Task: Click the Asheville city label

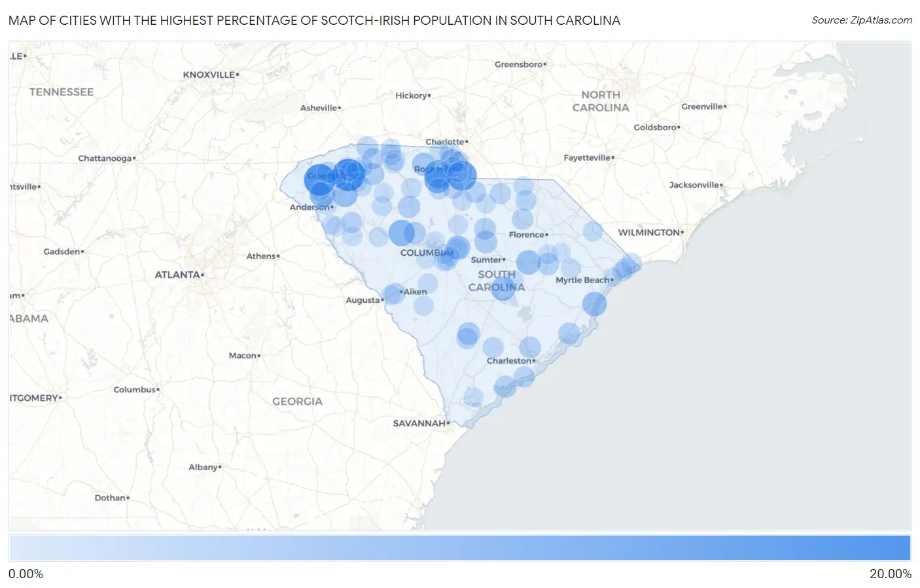Action: point(319,108)
